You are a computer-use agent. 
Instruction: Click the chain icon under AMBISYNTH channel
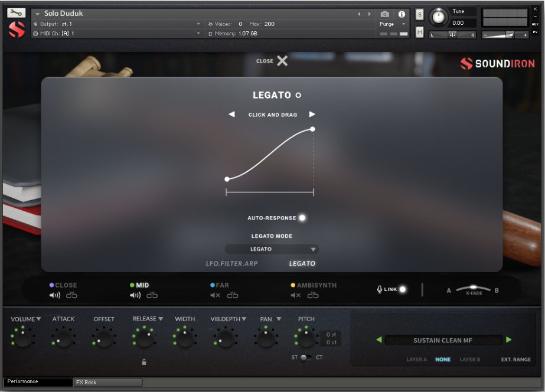314,294
